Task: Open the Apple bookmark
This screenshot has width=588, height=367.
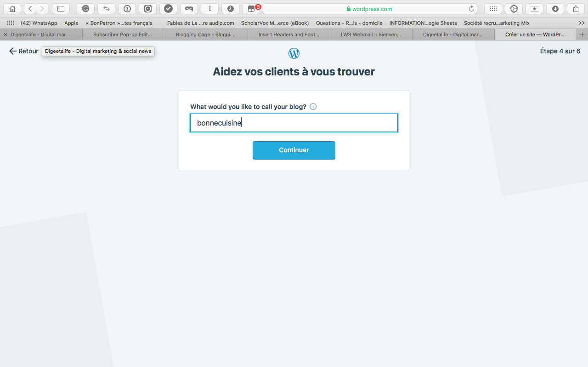Action: pos(71,23)
